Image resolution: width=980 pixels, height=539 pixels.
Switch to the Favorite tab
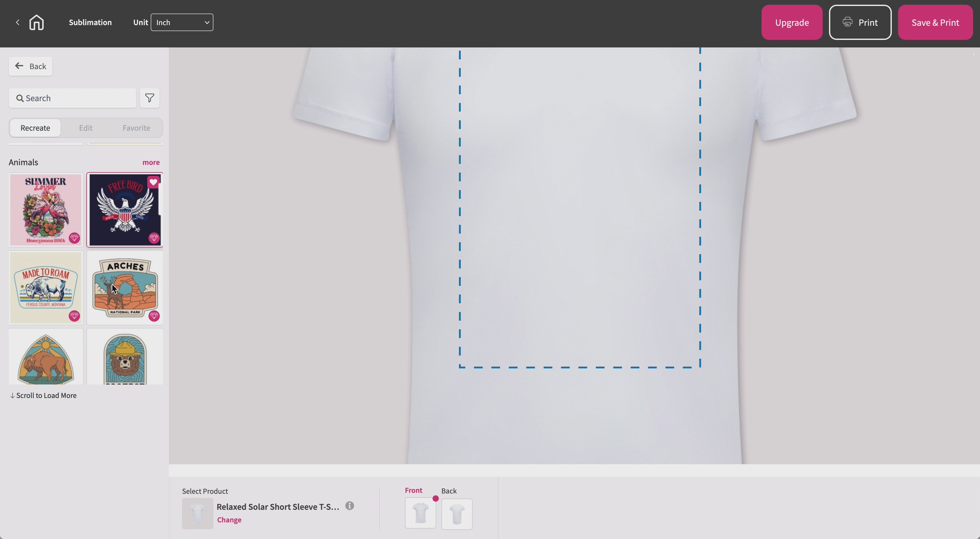click(x=136, y=128)
